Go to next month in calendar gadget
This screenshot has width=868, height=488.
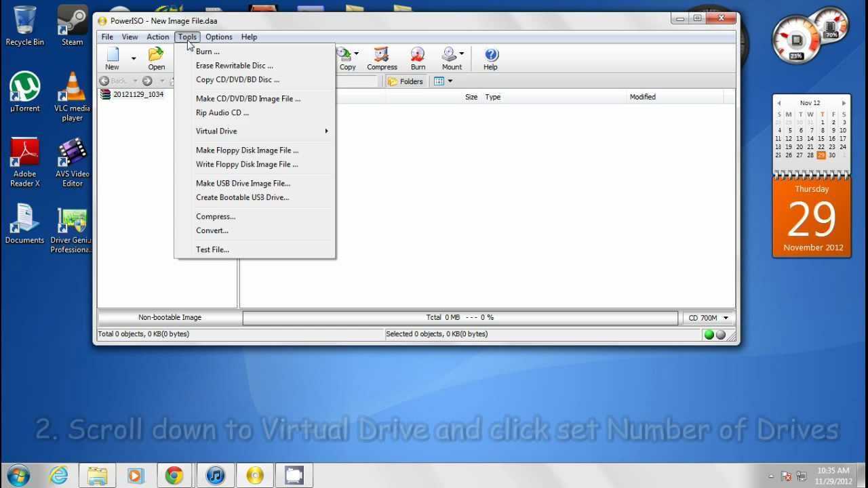pos(844,104)
